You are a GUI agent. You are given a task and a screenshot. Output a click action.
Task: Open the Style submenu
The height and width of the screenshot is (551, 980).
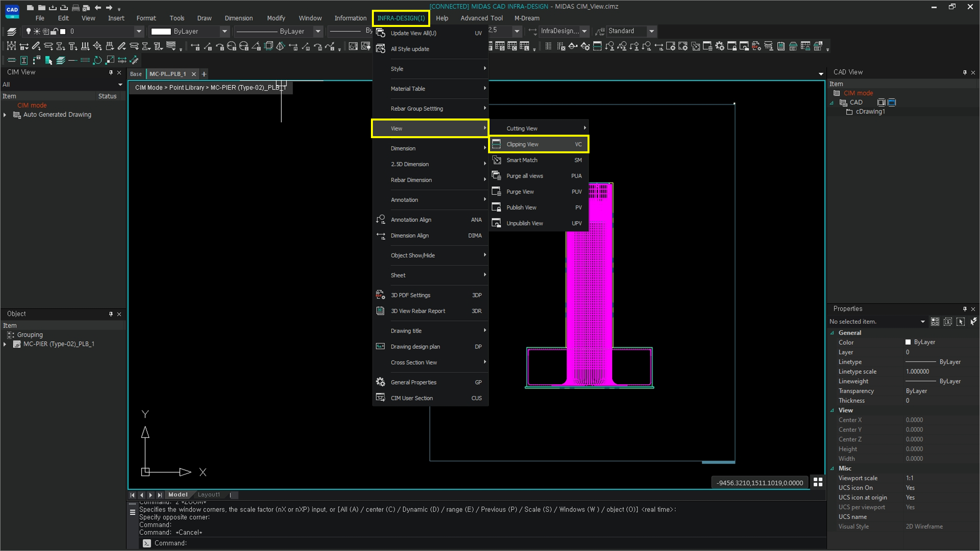(x=431, y=69)
